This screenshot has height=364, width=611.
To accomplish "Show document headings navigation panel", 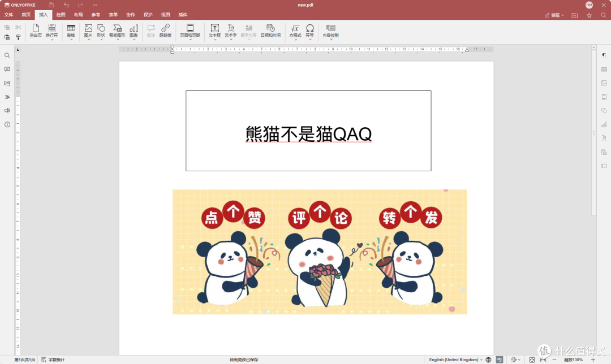I will coord(7,97).
